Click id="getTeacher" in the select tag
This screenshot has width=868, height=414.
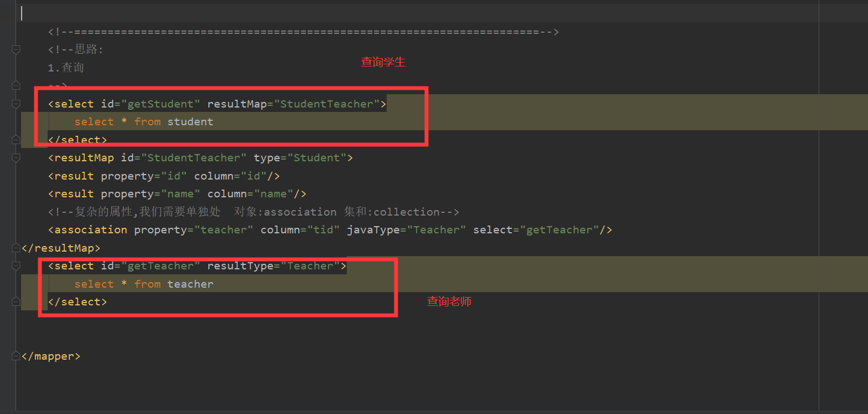(151, 266)
